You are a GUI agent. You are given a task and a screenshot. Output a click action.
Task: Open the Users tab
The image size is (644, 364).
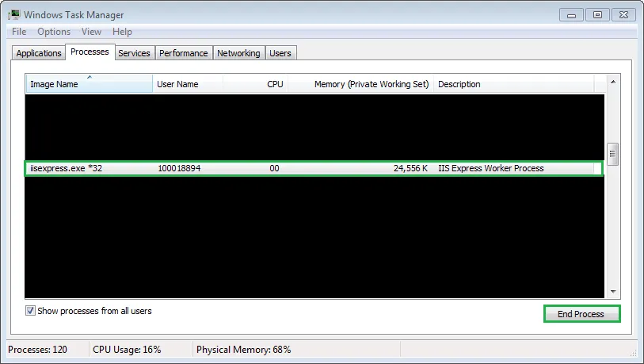[280, 53]
